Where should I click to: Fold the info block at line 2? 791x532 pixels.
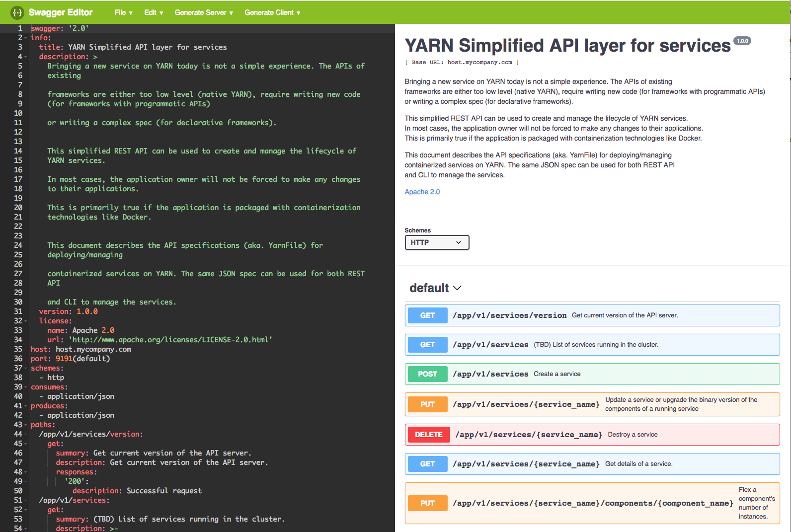click(25, 38)
